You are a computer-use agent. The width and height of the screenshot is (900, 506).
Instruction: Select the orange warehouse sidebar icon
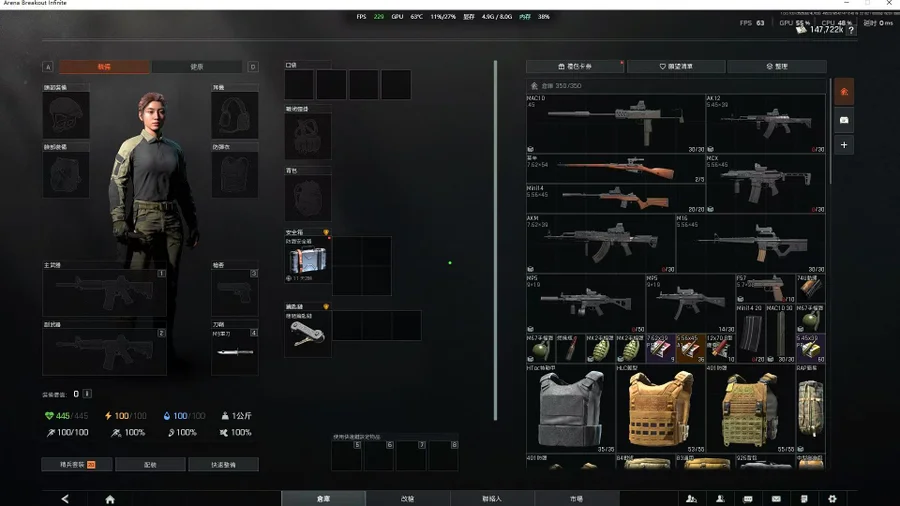(x=844, y=92)
